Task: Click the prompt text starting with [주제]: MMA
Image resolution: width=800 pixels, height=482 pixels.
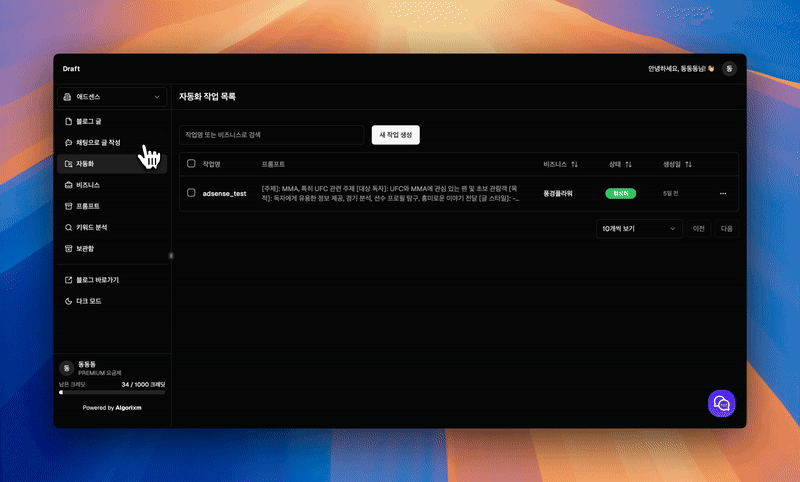Action: [390, 193]
